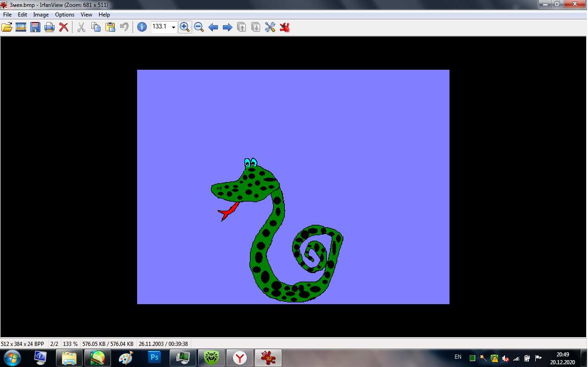This screenshot has width=588, height=367.
Task: Paste from clipboard using the Paste icon
Action: tap(110, 27)
